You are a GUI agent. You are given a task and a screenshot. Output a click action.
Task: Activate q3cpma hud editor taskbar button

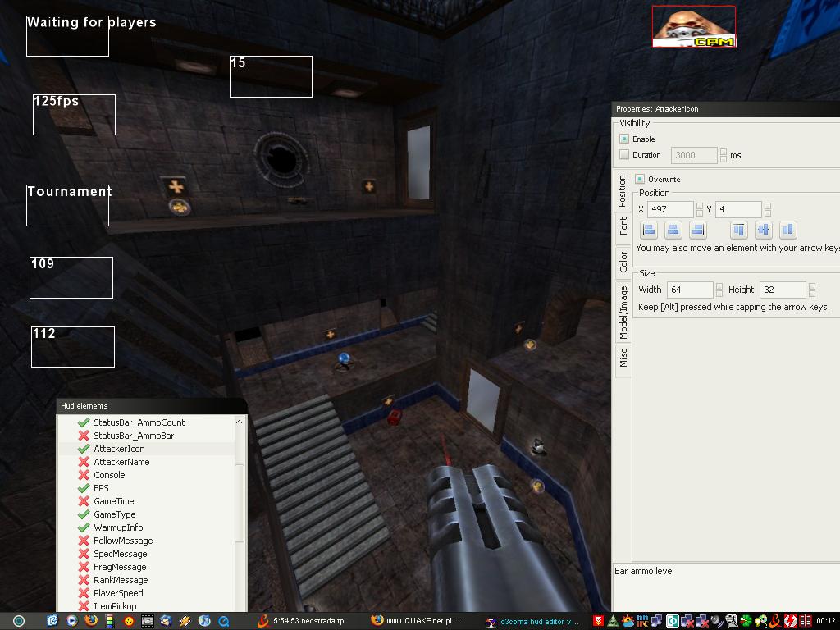pyautogui.click(x=533, y=622)
